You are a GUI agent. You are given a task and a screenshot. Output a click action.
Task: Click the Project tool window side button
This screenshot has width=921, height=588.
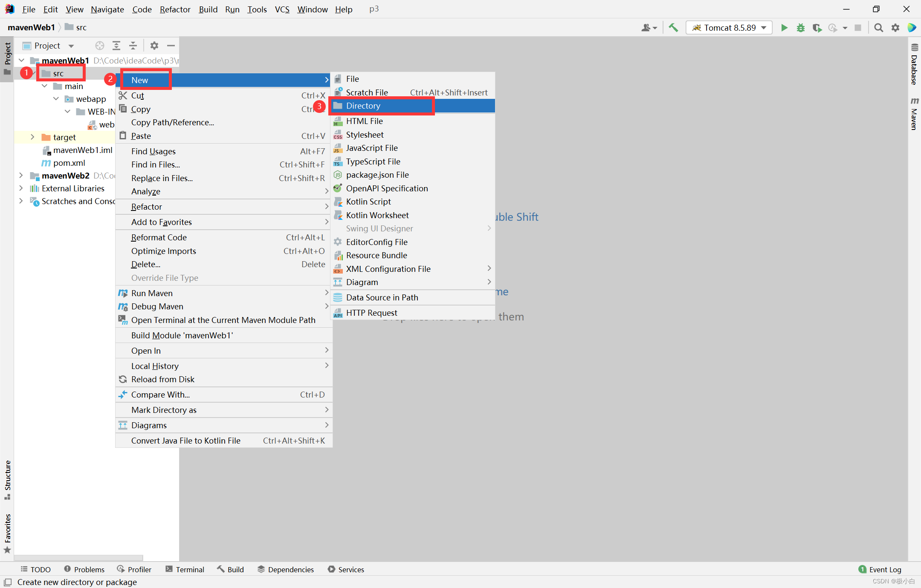tap(7, 59)
